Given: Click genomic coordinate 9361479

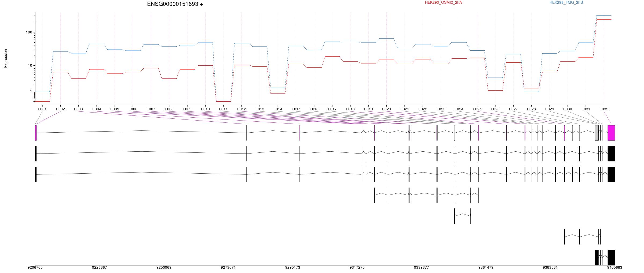Looking at the screenshot, I should coord(486,267).
